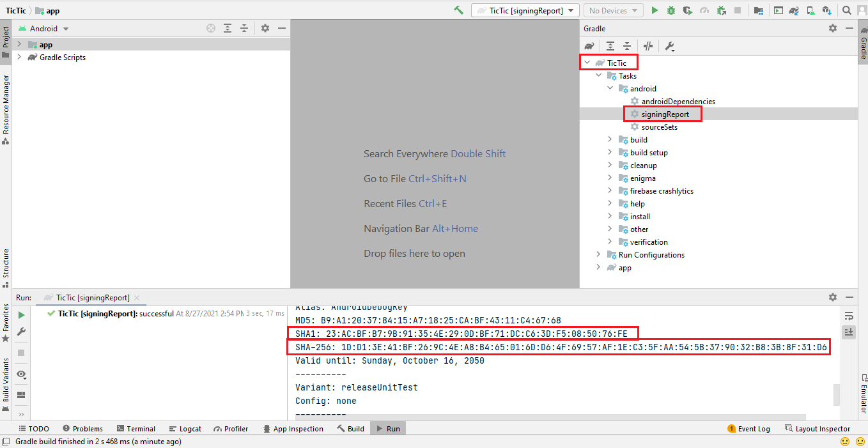Toggle the eye view options in Run panel
Screen dimensions: 868x448
click(x=21, y=375)
